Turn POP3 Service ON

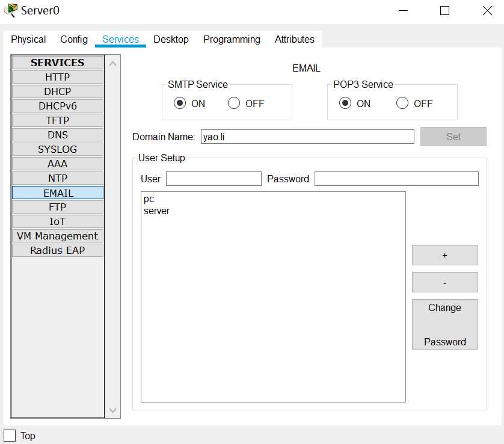(345, 103)
